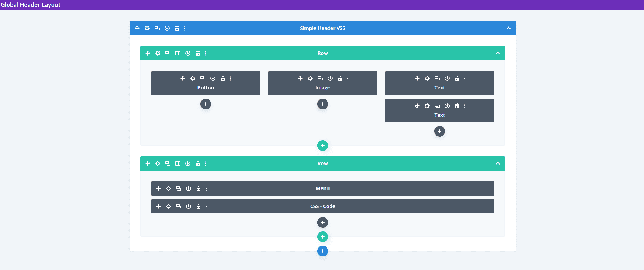The image size is (644, 270).
Task: Open settings of the upper Text module
Action: pyautogui.click(x=427, y=78)
